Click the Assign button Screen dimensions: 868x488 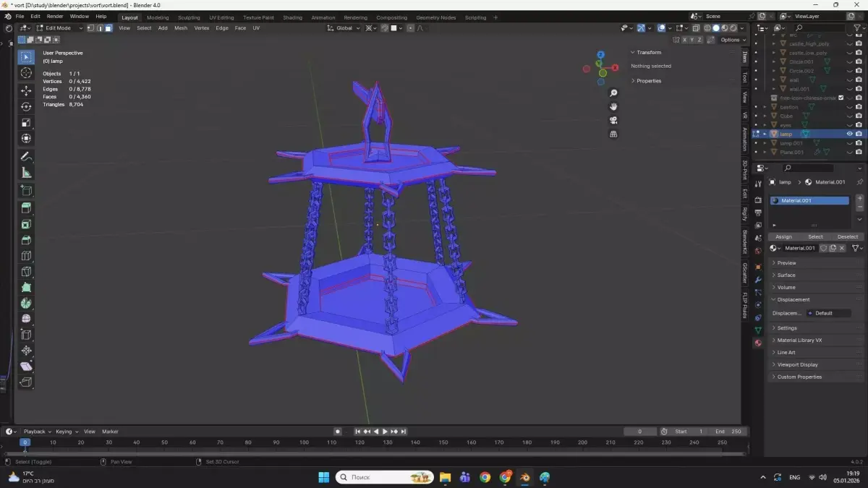[783, 236]
